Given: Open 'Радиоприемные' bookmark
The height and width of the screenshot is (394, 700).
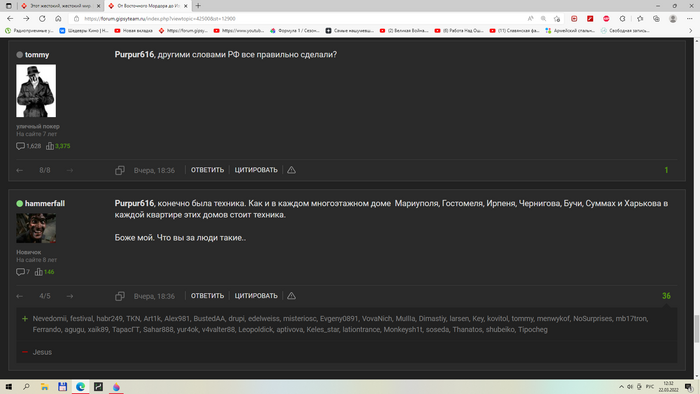Looking at the screenshot, I should click(x=29, y=31).
